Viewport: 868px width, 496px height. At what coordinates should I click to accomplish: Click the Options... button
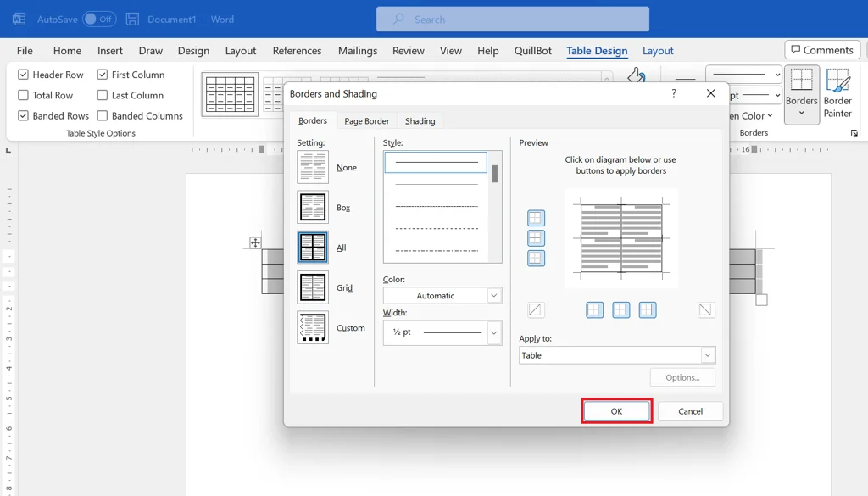[682, 377]
